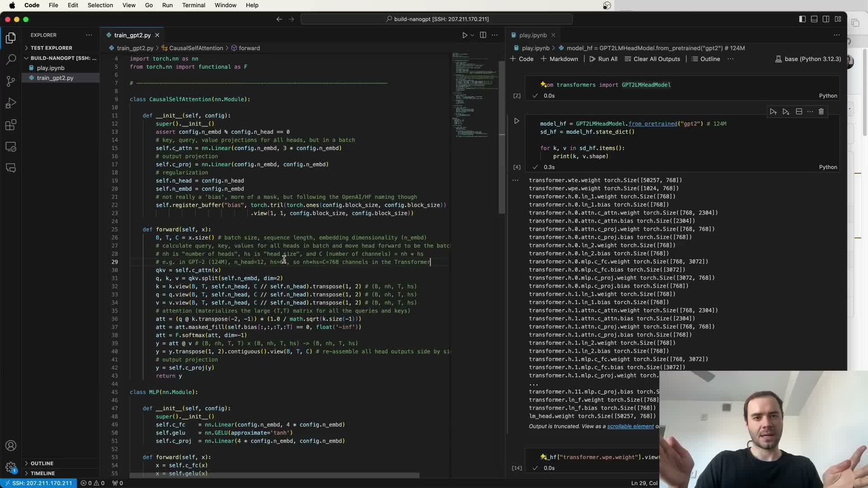Toggle the bottom panel layout button
The image size is (868, 488).
pyautogui.click(x=814, y=19)
